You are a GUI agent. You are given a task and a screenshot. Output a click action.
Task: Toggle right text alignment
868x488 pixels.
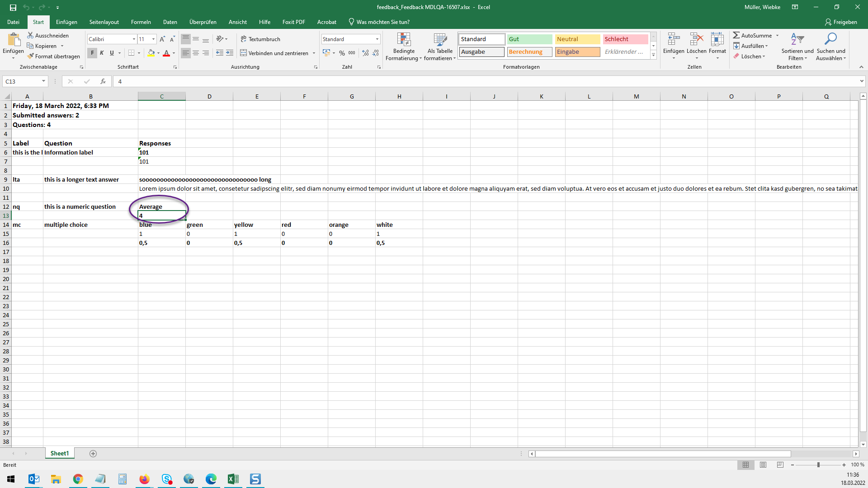pyautogui.click(x=206, y=53)
